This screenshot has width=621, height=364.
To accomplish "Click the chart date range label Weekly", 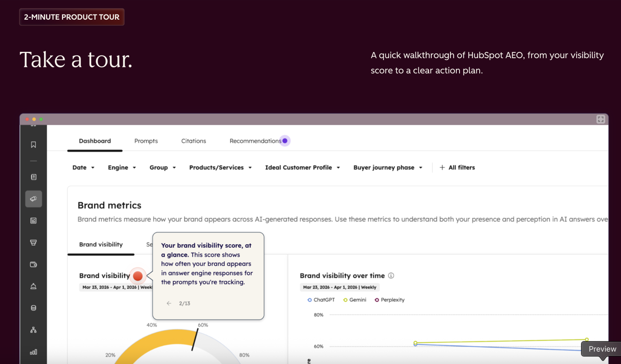I will [339, 287].
